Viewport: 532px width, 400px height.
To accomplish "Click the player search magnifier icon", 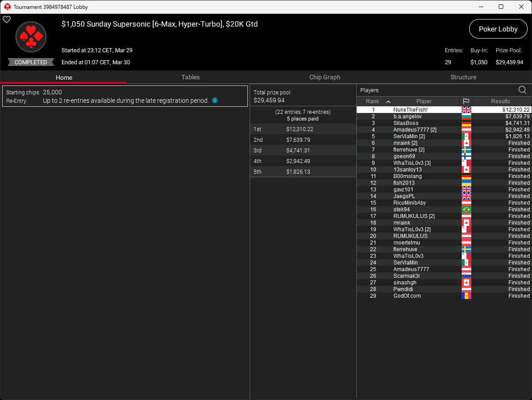I will pos(522,90).
